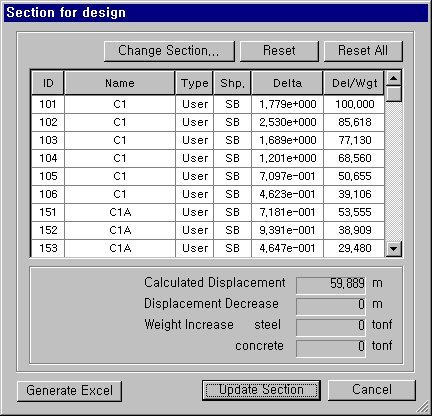The width and height of the screenshot is (432, 416).
Task: Click Name cell C1 in row 101
Action: pyautogui.click(x=120, y=104)
